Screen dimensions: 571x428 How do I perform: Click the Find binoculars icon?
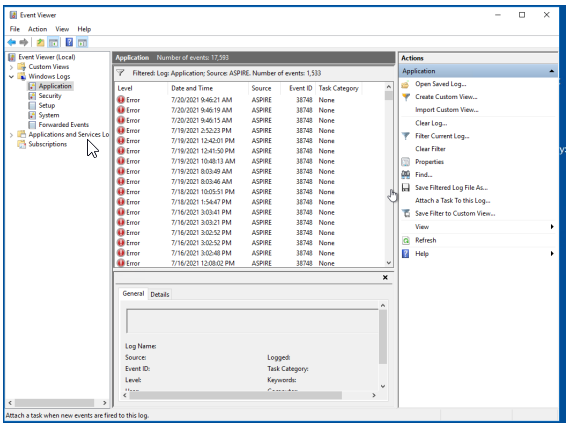click(x=406, y=175)
